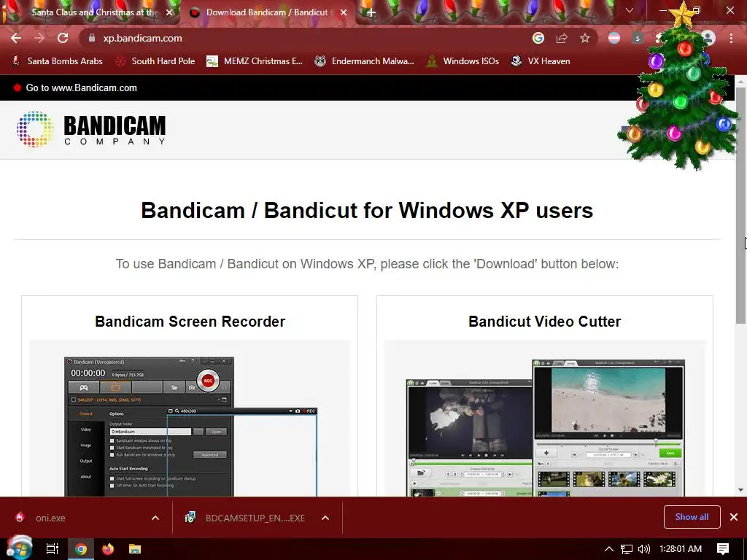Click the Chrome taskbar icon

(x=81, y=549)
